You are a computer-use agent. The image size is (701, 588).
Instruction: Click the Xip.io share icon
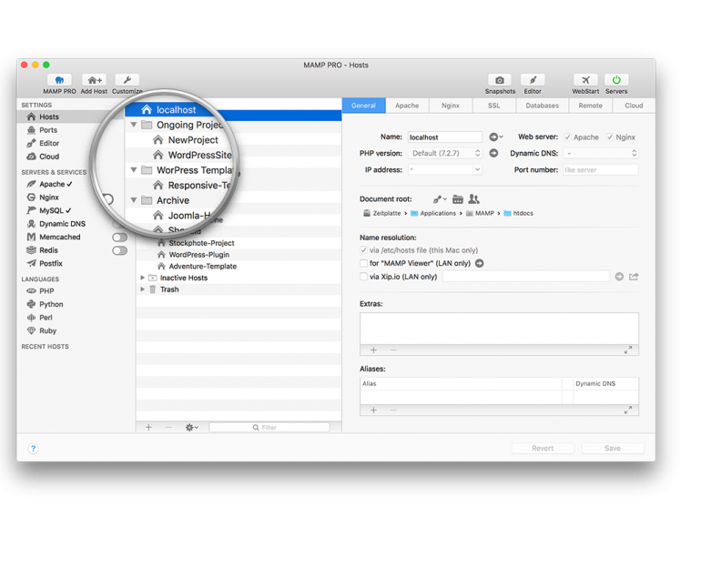[x=634, y=277]
